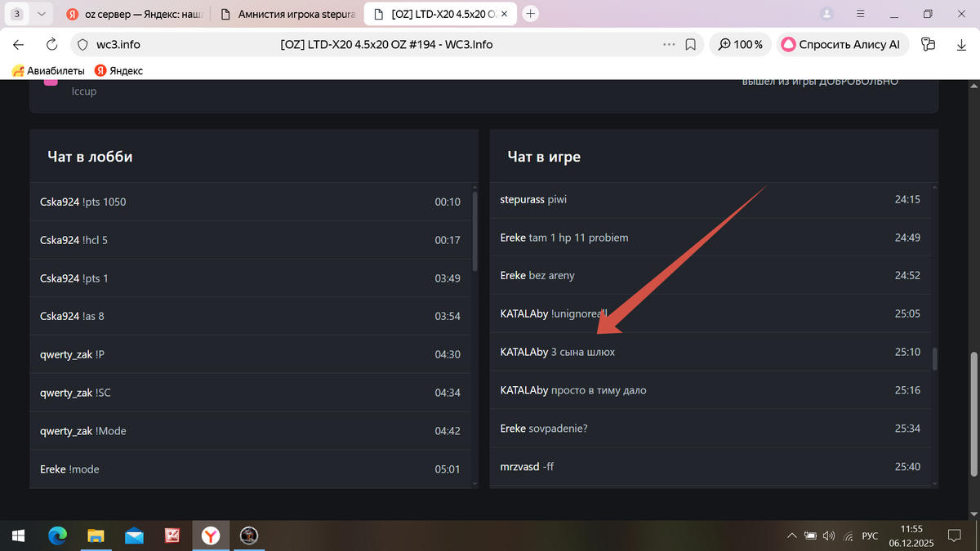
Task: Switch to the "oz сервер — Яндекс" tab
Action: pos(135,14)
